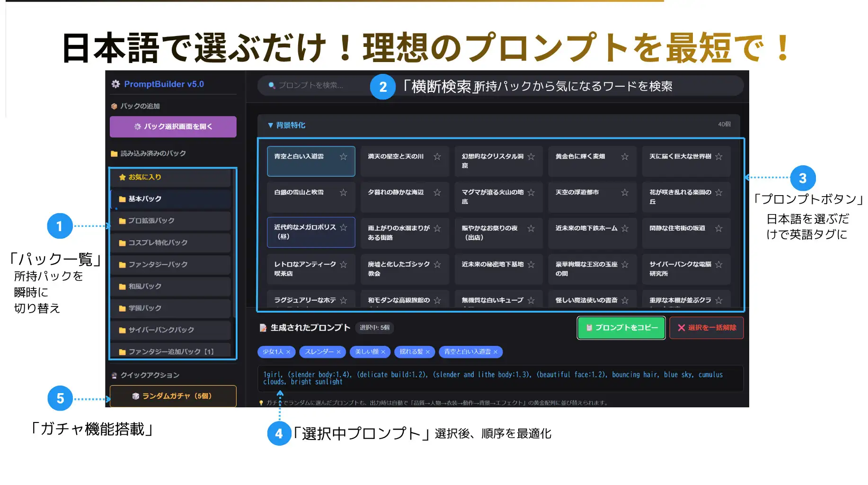Click star on 和モダンな高級旅館 card

coord(437,301)
